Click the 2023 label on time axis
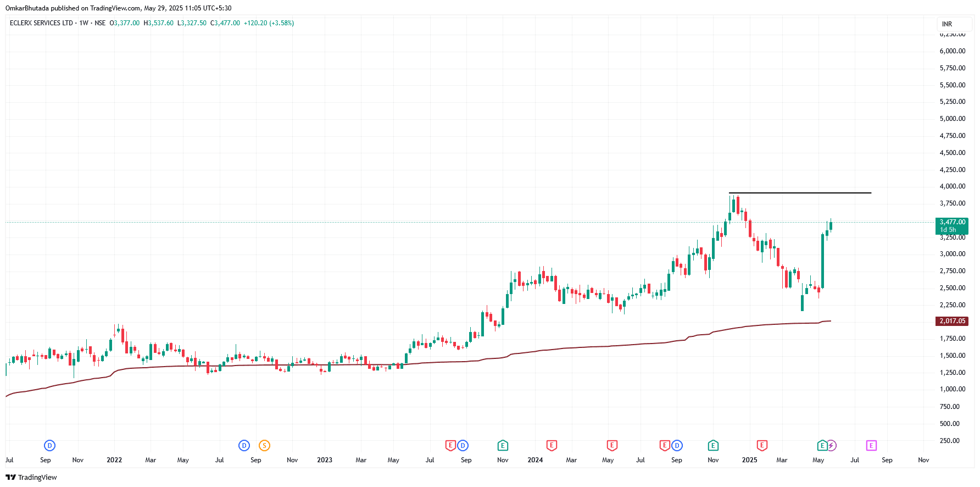This screenshot has width=980, height=487. (x=325, y=460)
